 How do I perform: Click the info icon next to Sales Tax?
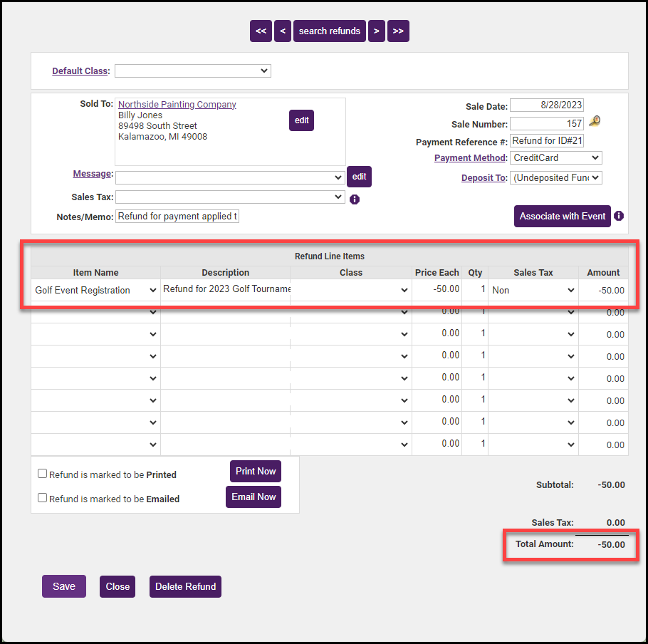pyautogui.click(x=355, y=199)
